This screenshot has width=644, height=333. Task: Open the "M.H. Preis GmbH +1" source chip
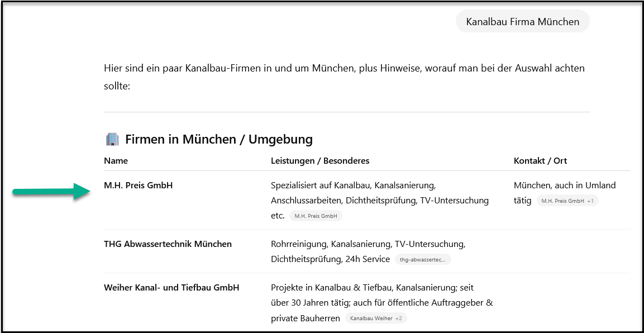(567, 201)
